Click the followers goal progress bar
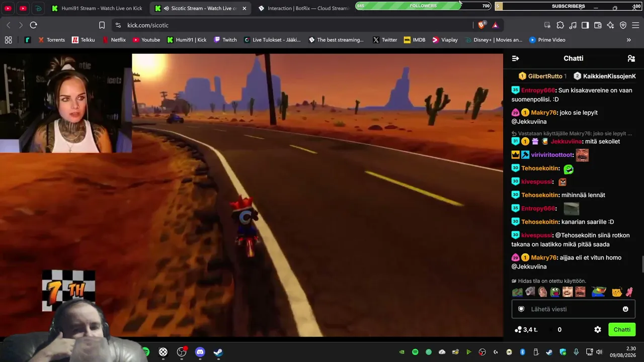 [x=423, y=6]
